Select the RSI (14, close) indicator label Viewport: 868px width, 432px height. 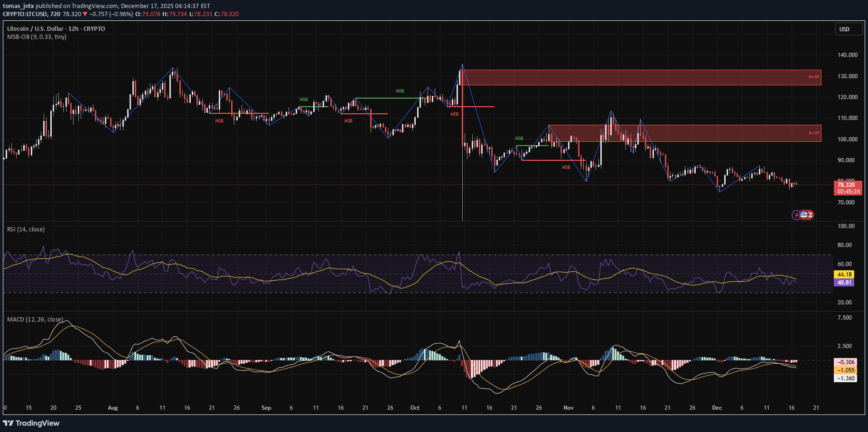tap(26, 230)
